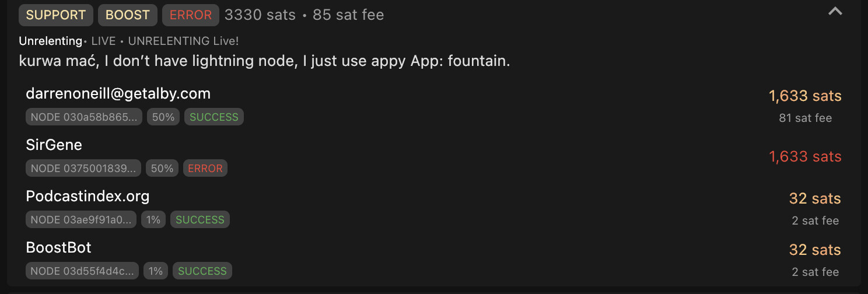Screen dimensions: 868x294
Task: Click SUCCESS status under Podcastindex.org
Action: point(200,219)
